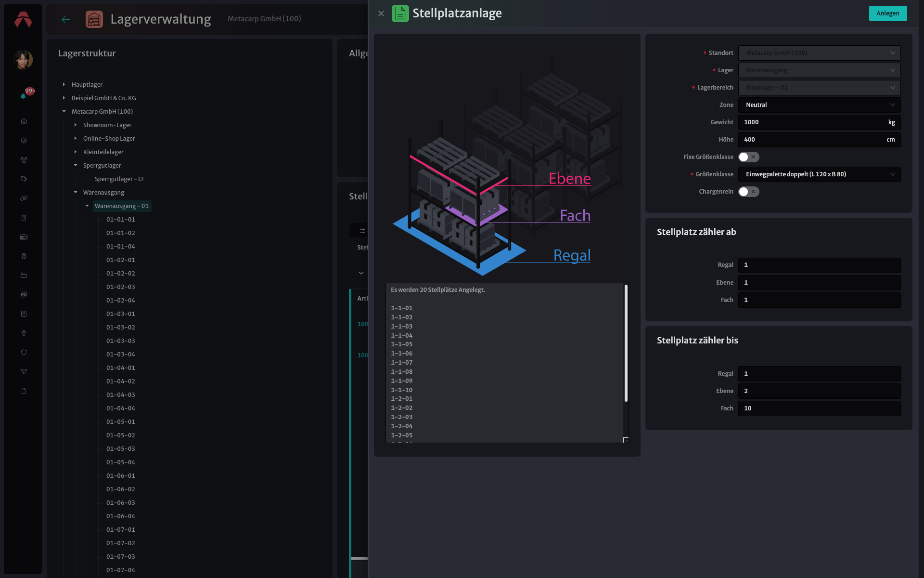924x578 pixels.
Task: Open the warehouse icon in the sidebar
Action: (24, 237)
